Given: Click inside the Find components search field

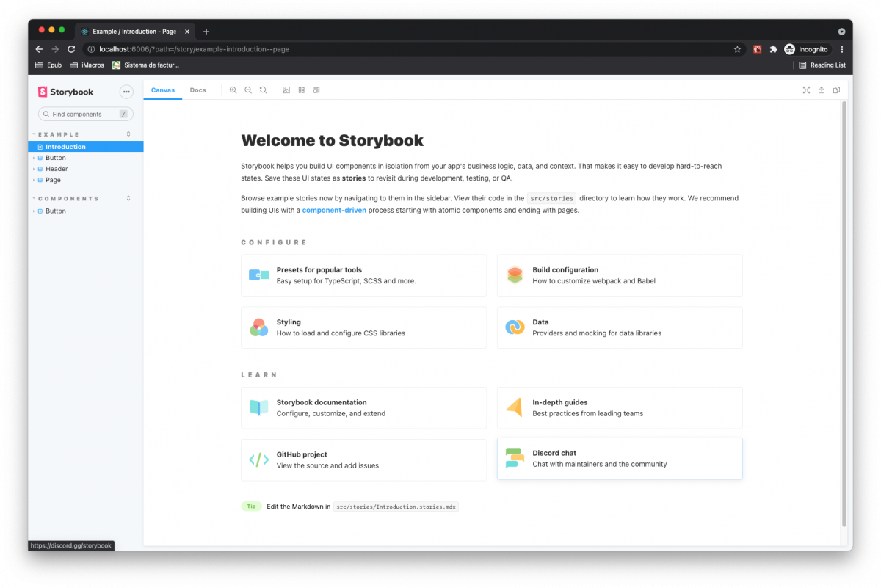Looking at the screenshot, I should (84, 114).
